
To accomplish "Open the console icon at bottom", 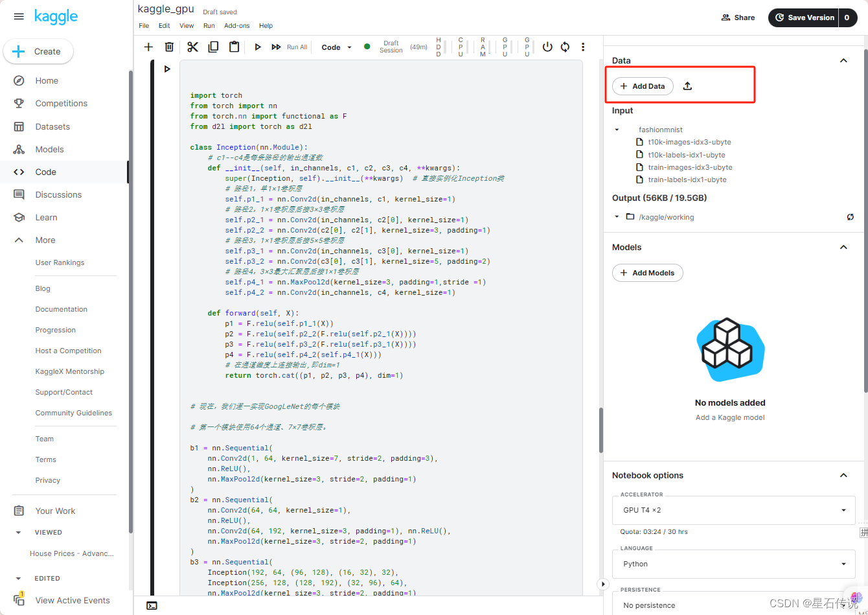I will click(x=152, y=605).
